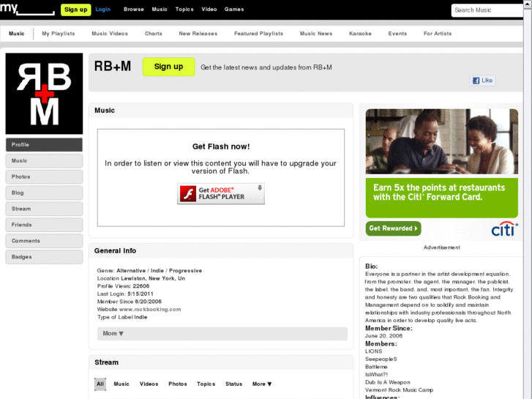
Task: Filter the stream by Music
Action: coord(121,384)
